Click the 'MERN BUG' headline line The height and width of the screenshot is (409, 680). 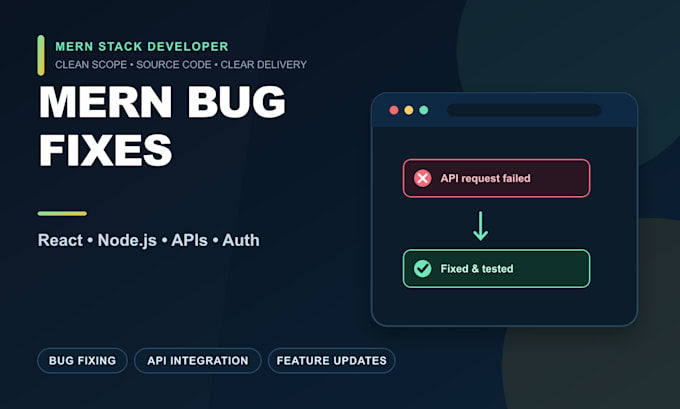[x=163, y=101]
